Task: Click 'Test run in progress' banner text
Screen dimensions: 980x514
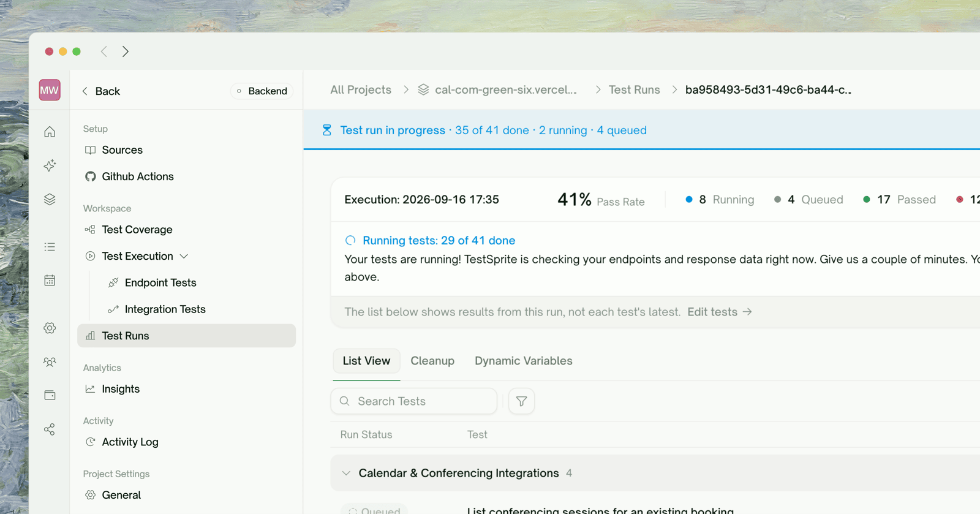Action: click(x=393, y=130)
